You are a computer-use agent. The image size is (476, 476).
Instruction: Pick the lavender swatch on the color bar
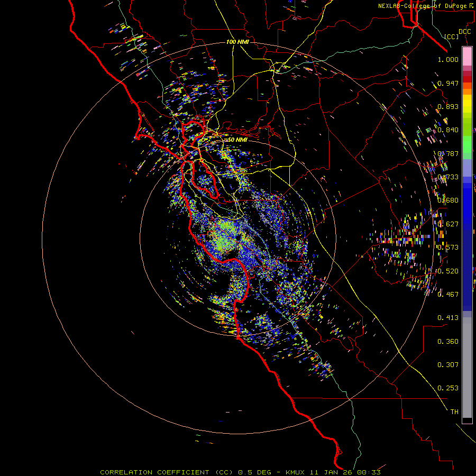pos(467,168)
